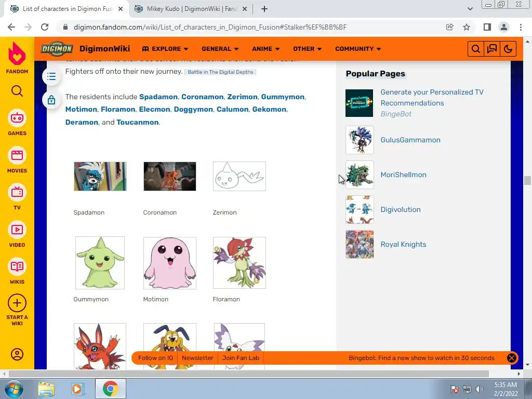Screen dimensions: 532x399
Task: Switch to Mikey Kudo DigimonWiki tab
Action: (191, 9)
